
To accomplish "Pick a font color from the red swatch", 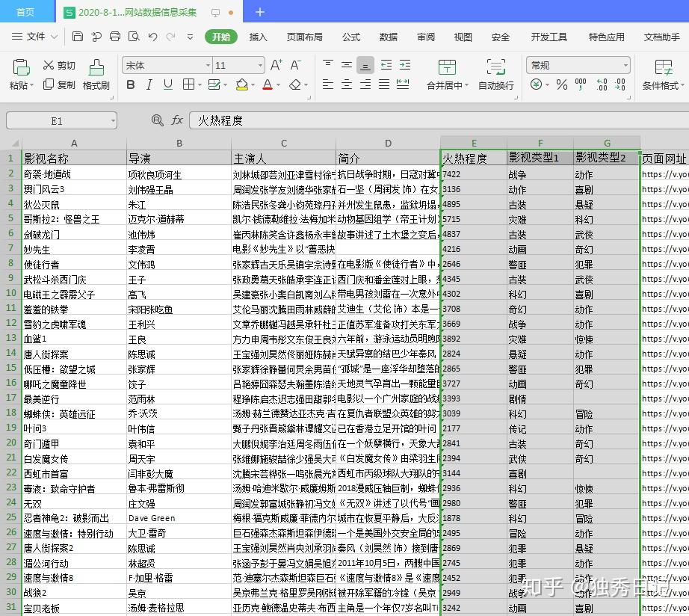I will point(268,85).
